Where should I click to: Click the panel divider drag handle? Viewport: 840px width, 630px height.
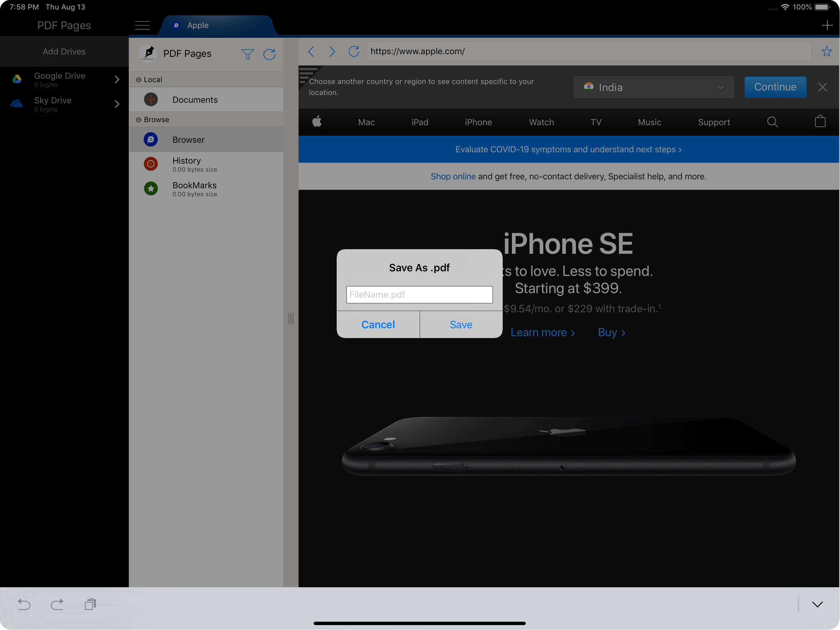[291, 318]
